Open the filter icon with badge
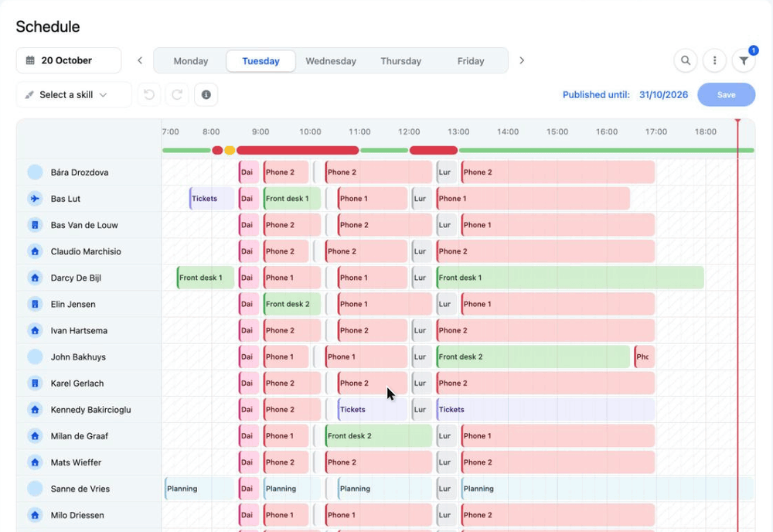This screenshot has height=532, width=773. coord(744,60)
